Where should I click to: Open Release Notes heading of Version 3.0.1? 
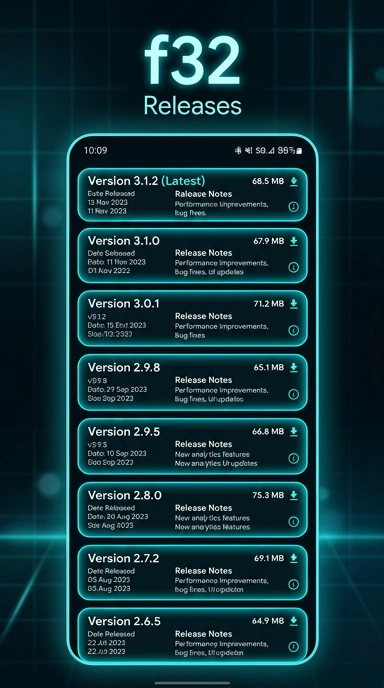[203, 316]
